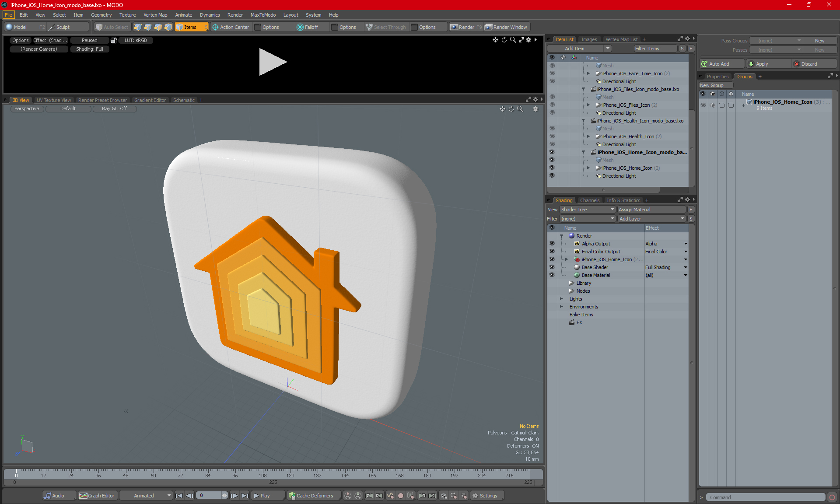840x504 pixels.
Task: Step to next frame
Action: [x=234, y=496]
